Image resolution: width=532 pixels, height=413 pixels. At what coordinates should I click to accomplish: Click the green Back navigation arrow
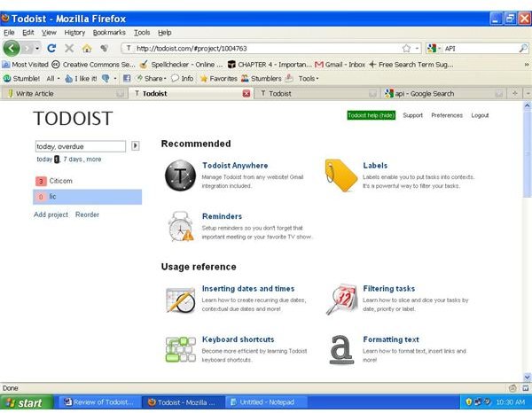click(12, 48)
